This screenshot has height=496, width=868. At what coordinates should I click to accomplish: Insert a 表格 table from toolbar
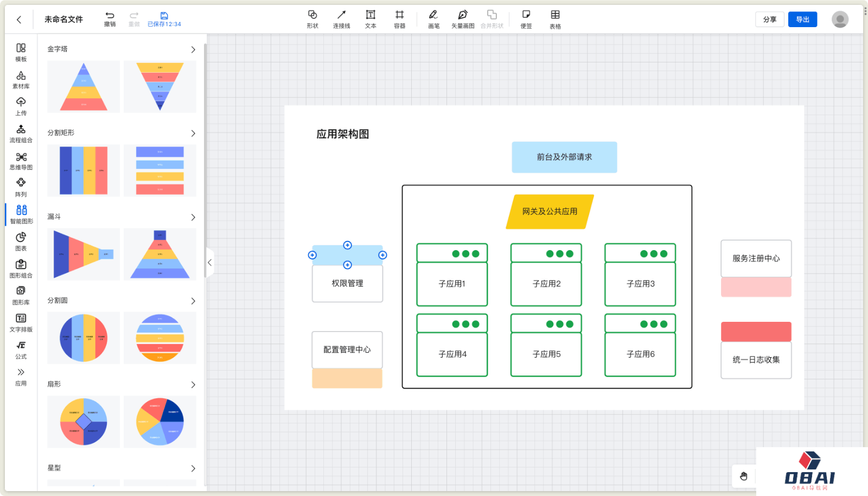point(555,18)
